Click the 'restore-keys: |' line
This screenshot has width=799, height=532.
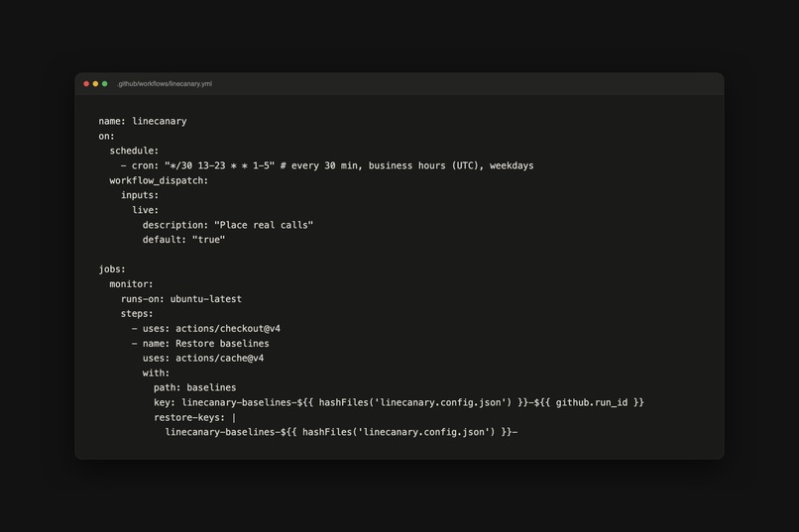pyautogui.click(x=194, y=417)
